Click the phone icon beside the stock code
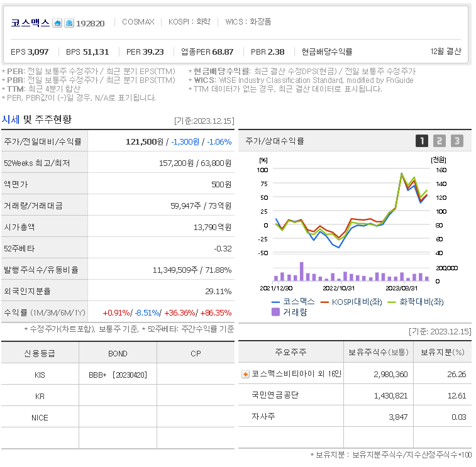Viewport: 476px width, 467px height. point(69,23)
